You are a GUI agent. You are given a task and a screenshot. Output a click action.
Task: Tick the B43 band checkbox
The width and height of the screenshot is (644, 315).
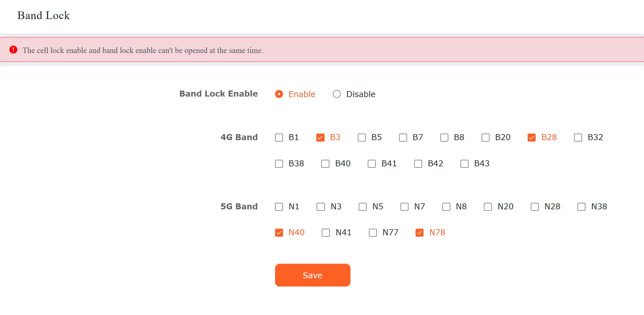point(465,164)
